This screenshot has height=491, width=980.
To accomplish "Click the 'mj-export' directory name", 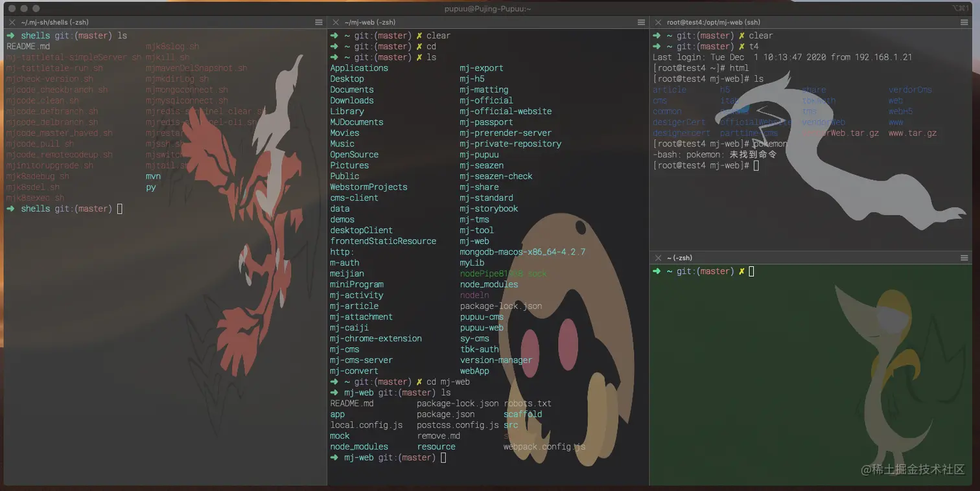I will (x=482, y=68).
